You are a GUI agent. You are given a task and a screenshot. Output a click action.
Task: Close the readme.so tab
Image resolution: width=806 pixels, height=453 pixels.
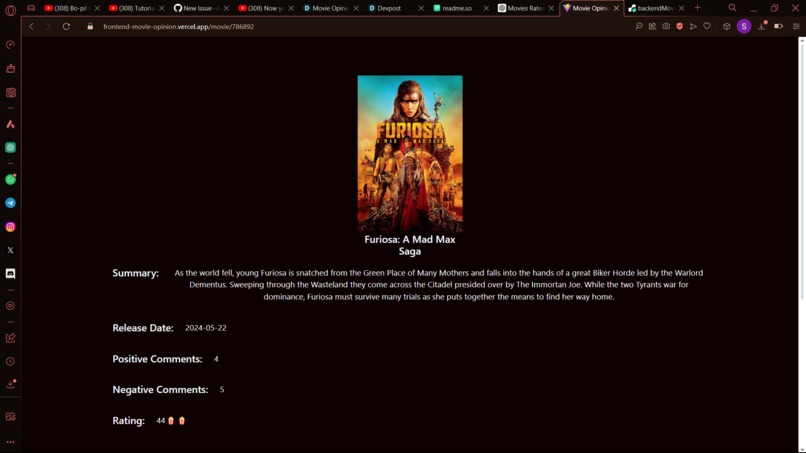(x=486, y=8)
